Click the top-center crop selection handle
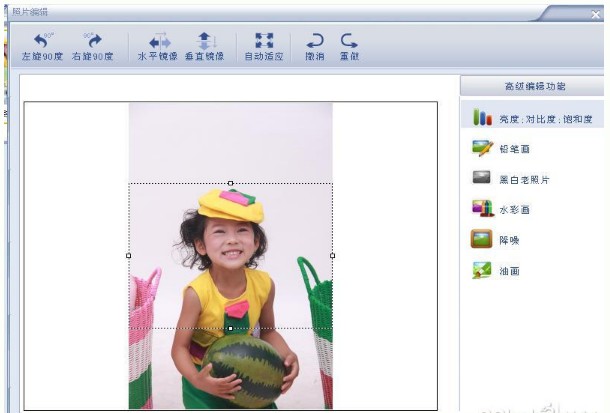610x413 pixels. click(230, 183)
